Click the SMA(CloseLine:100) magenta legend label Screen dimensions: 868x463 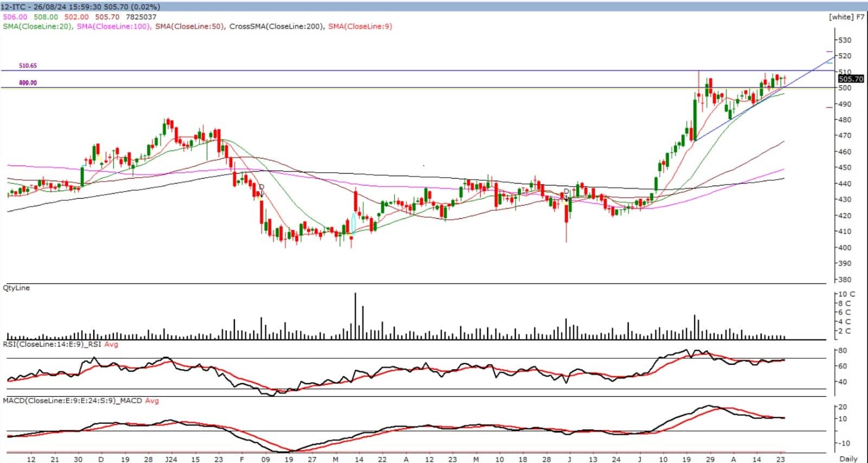coord(113,26)
